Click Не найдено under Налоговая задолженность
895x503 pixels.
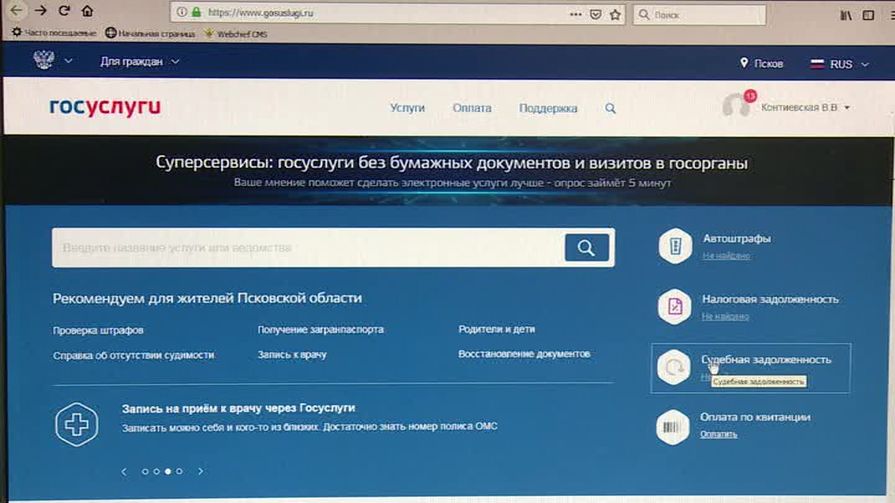(x=725, y=316)
